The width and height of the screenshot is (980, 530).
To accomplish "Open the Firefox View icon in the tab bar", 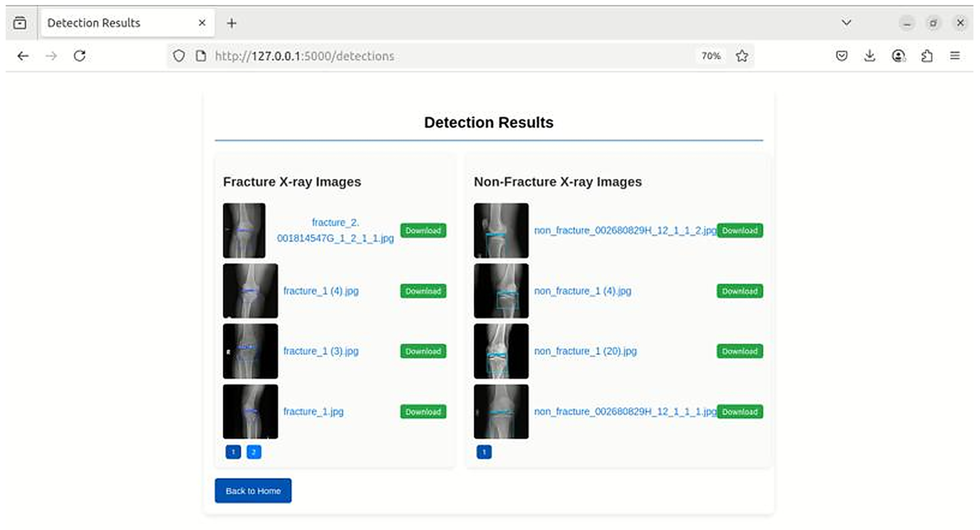I will 20,23.
